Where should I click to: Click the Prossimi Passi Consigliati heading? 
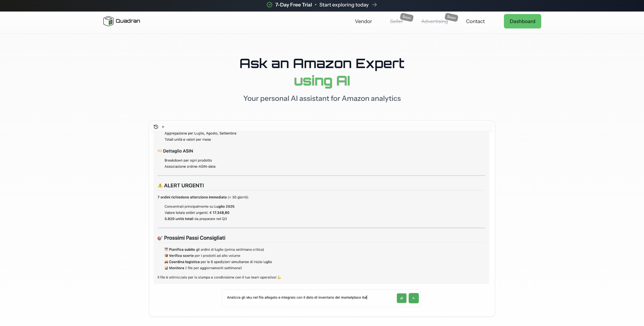[195, 238]
